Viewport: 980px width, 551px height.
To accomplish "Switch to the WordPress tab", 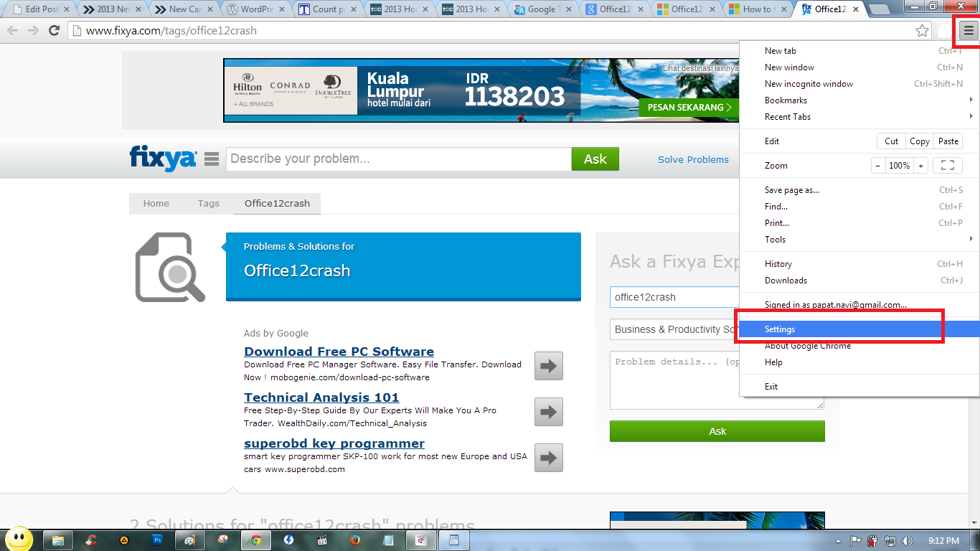I will pos(255,9).
